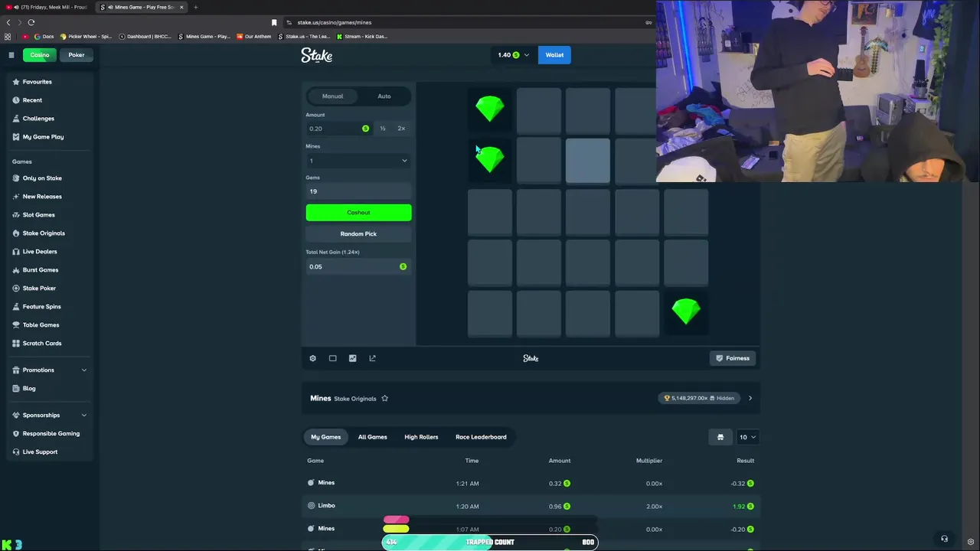
Task: Add Mines to favourites with the star
Action: (x=384, y=399)
